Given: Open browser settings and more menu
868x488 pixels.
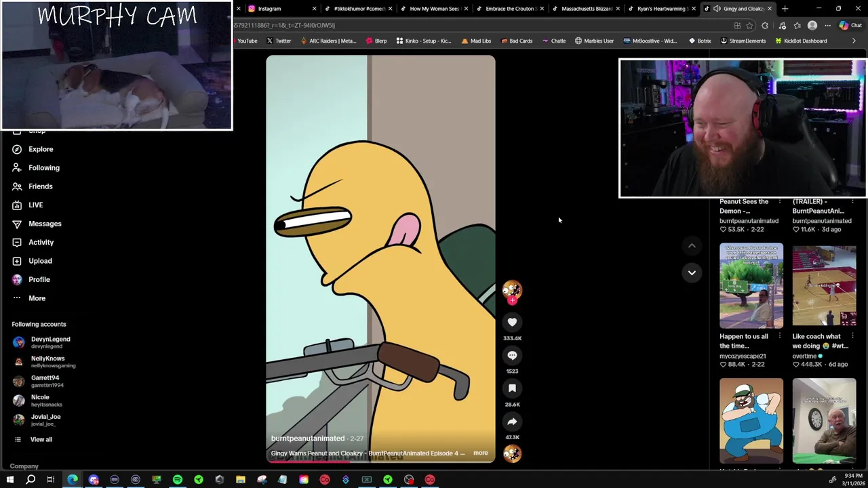Looking at the screenshot, I should pos(827,26).
